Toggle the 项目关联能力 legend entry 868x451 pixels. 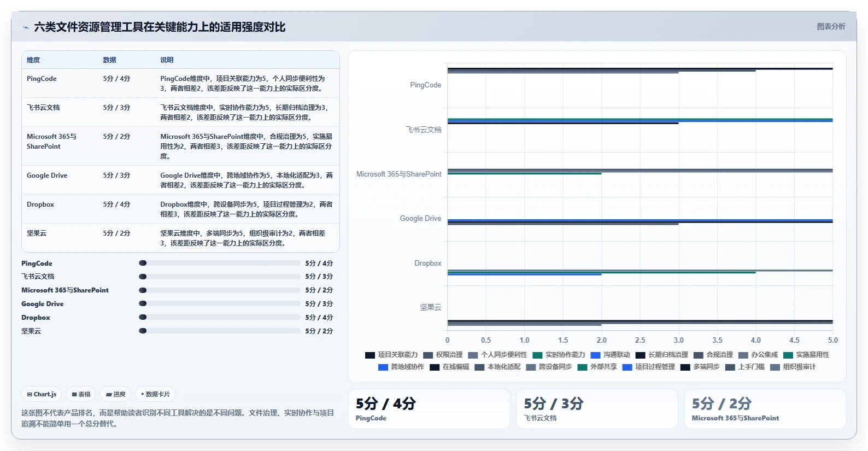pyautogui.click(x=391, y=355)
